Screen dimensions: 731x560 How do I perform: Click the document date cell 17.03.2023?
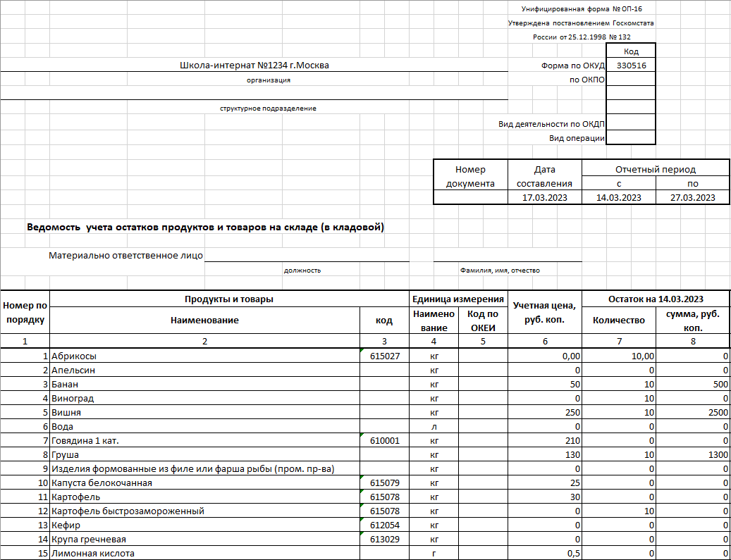coord(545,197)
